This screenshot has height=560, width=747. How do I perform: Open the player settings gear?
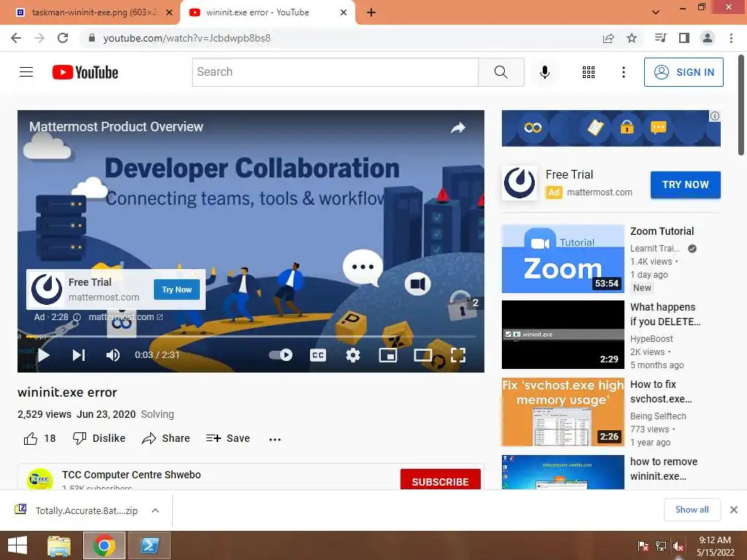(x=352, y=355)
